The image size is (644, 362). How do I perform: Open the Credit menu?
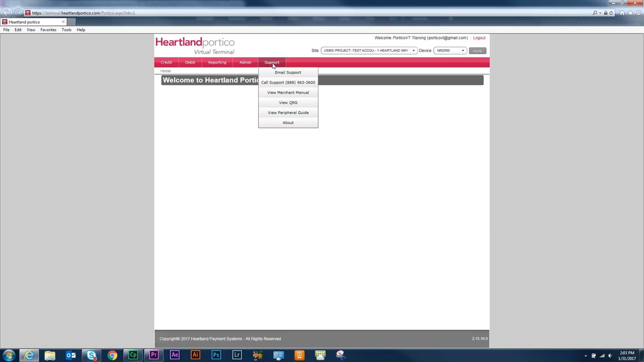166,62
